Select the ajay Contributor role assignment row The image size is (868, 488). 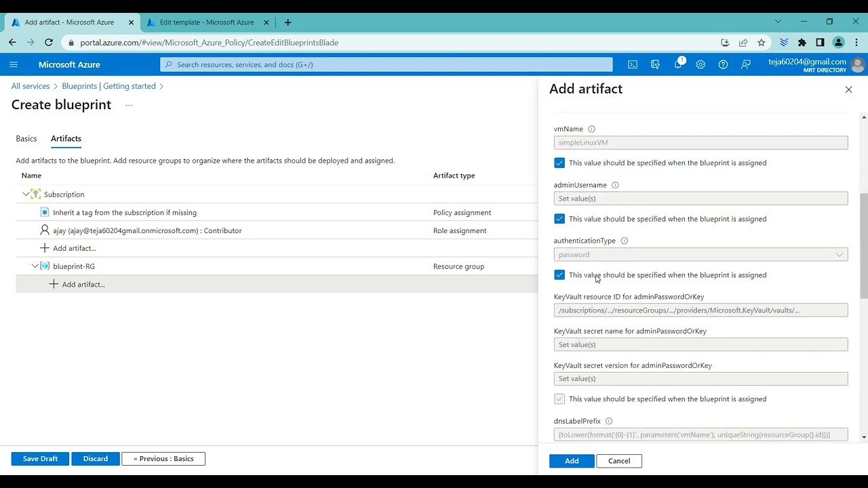click(x=277, y=230)
